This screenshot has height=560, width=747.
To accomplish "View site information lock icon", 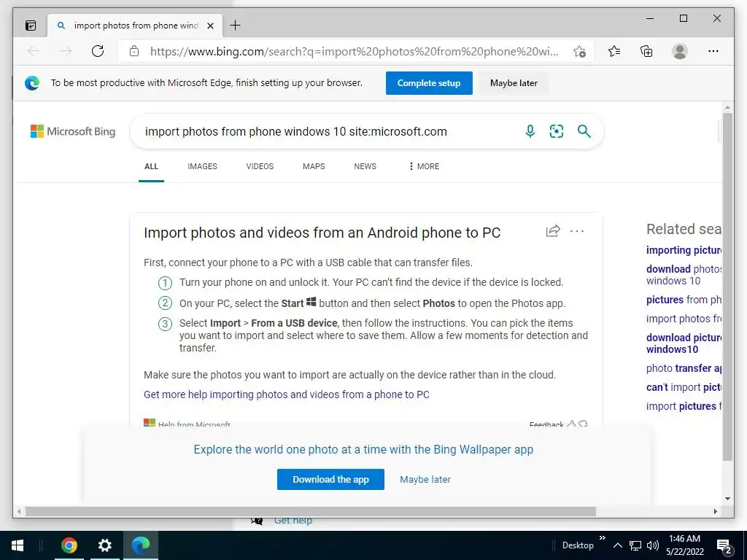I will pos(134,51).
